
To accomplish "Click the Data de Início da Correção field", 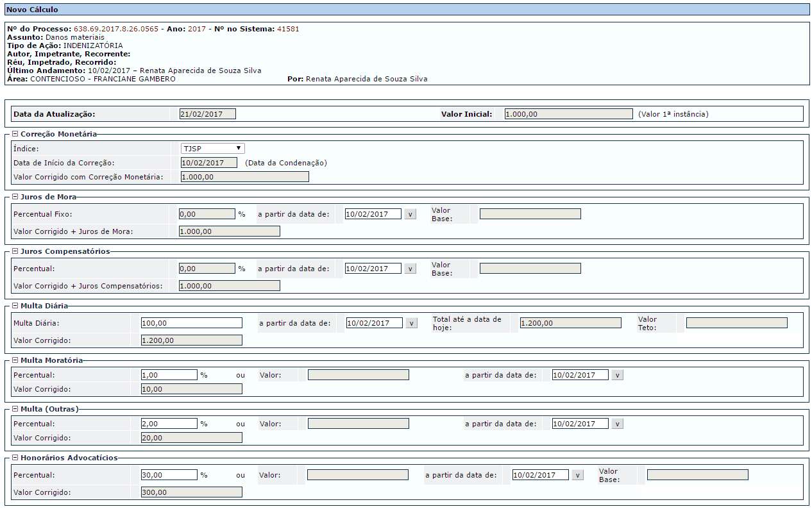I will pyautogui.click(x=209, y=163).
